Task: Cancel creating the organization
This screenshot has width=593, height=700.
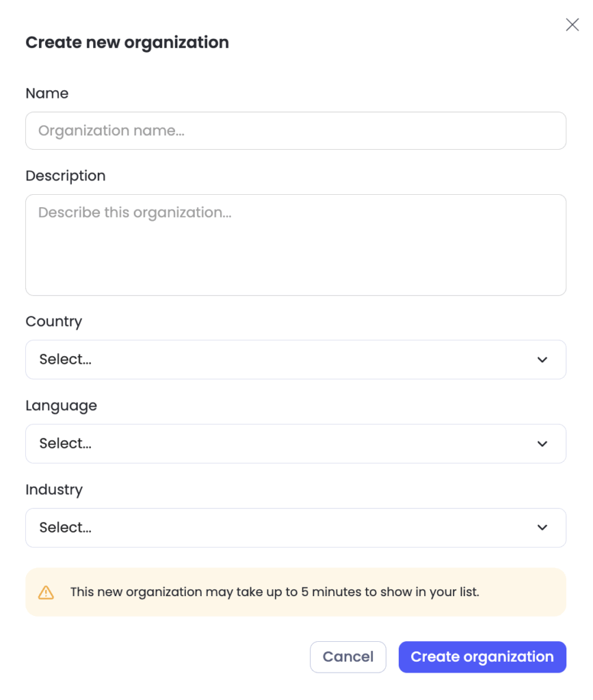Action: pyautogui.click(x=348, y=657)
